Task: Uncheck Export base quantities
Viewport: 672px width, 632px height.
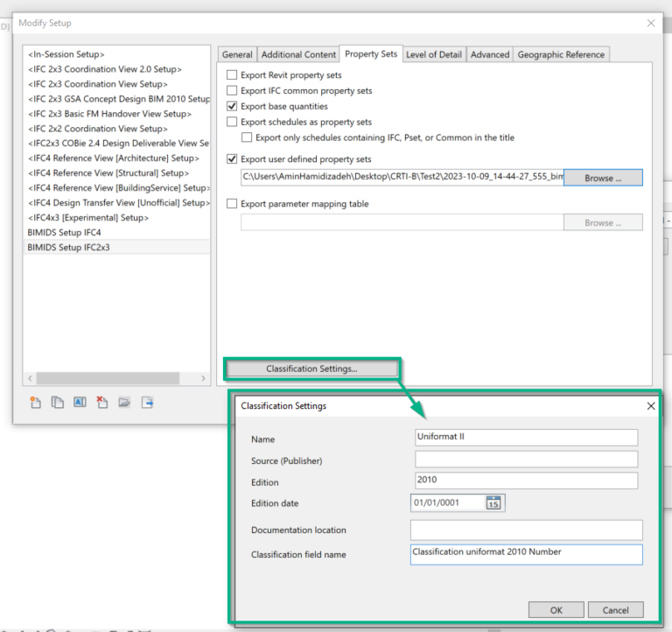Action: click(x=232, y=107)
